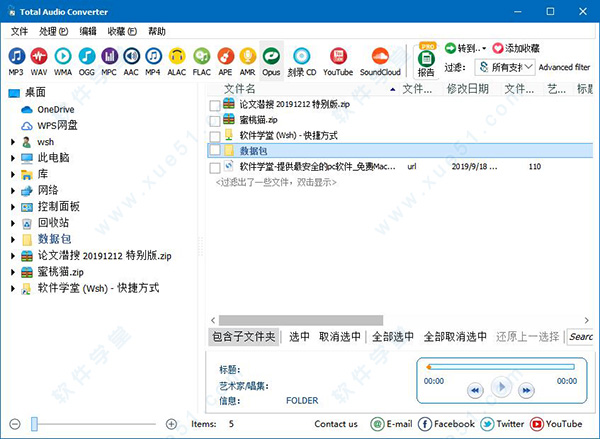Click the Advanced filter link
This screenshot has height=439, width=600.
[564, 67]
